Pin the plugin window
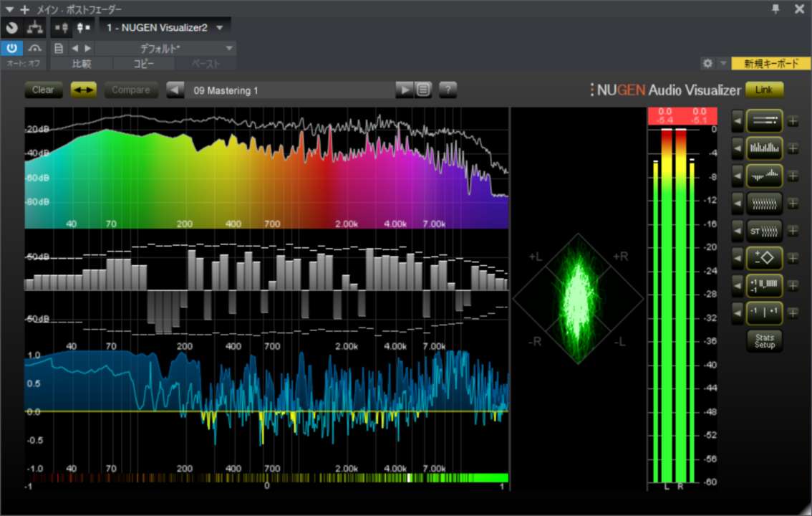This screenshot has width=812, height=516. (x=775, y=9)
